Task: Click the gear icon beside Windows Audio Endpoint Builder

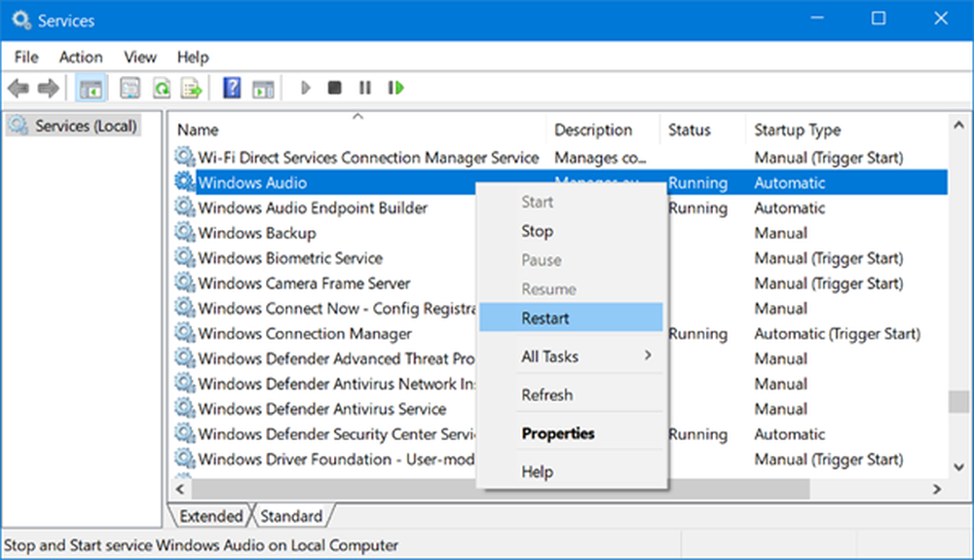Action: coord(184,206)
